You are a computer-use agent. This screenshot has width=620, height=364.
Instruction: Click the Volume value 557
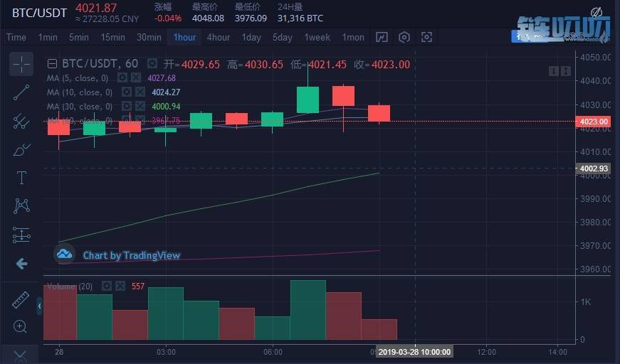138,287
